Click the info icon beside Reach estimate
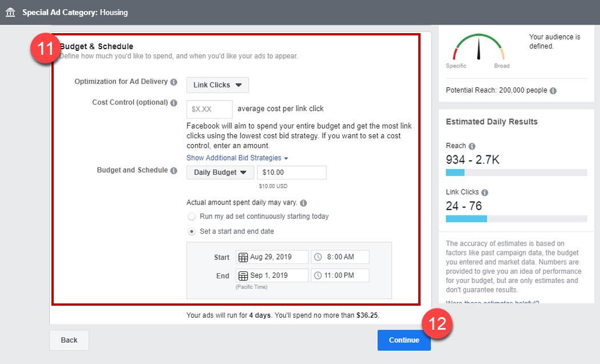The width and height of the screenshot is (600, 364). tap(472, 146)
